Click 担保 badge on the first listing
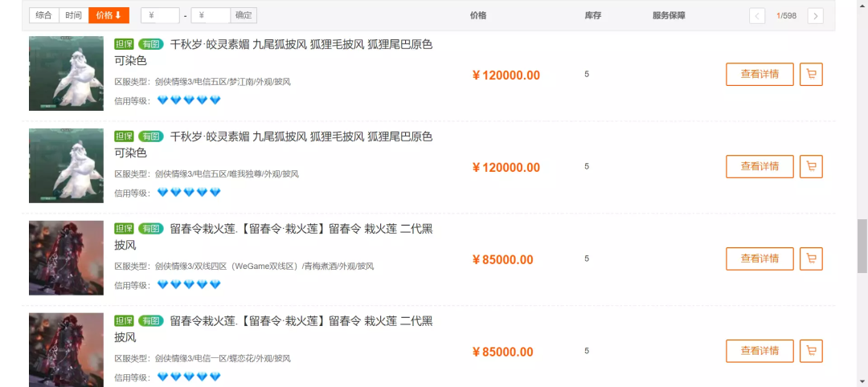The image size is (868, 387). (x=124, y=44)
